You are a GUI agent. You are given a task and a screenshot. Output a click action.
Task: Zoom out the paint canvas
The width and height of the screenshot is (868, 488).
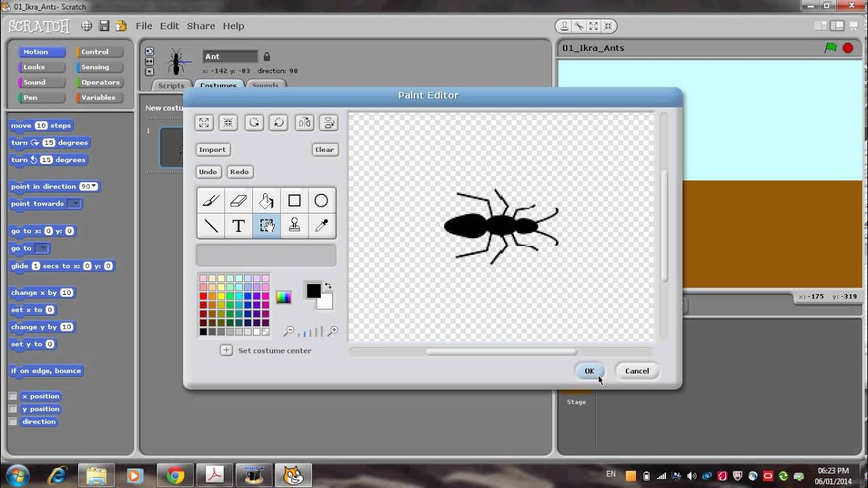tap(290, 331)
